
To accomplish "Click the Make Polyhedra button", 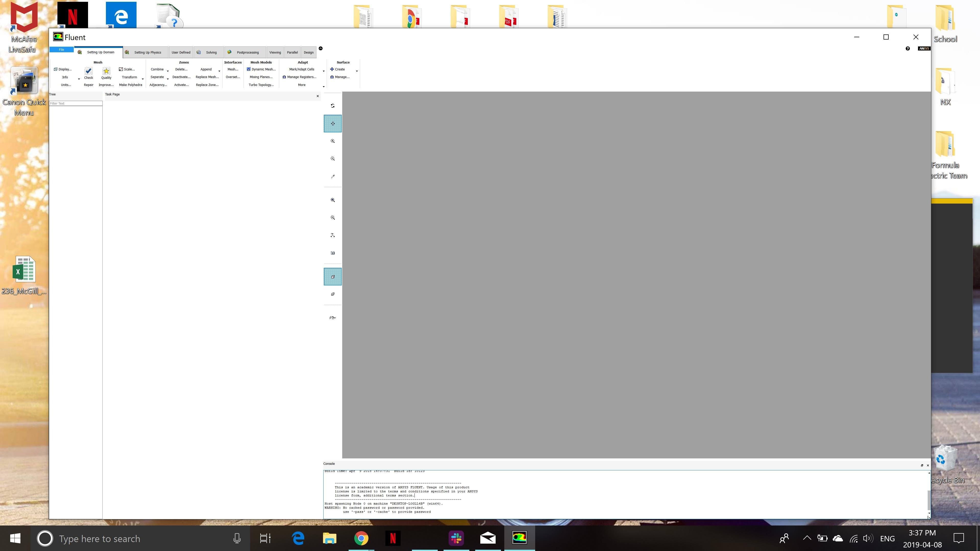I will 130,85.
